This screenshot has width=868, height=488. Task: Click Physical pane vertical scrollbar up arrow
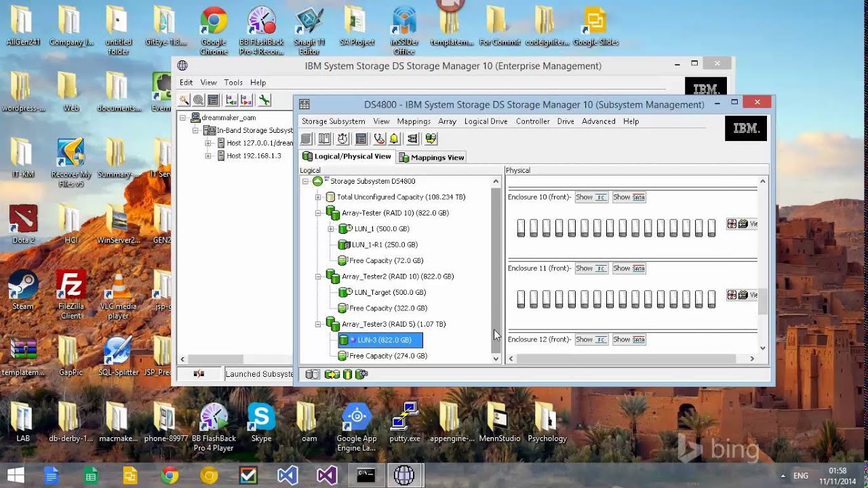763,181
